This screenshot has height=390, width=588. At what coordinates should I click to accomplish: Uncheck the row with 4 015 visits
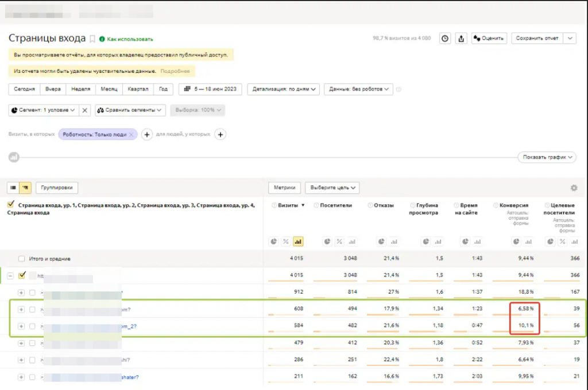[22, 275]
